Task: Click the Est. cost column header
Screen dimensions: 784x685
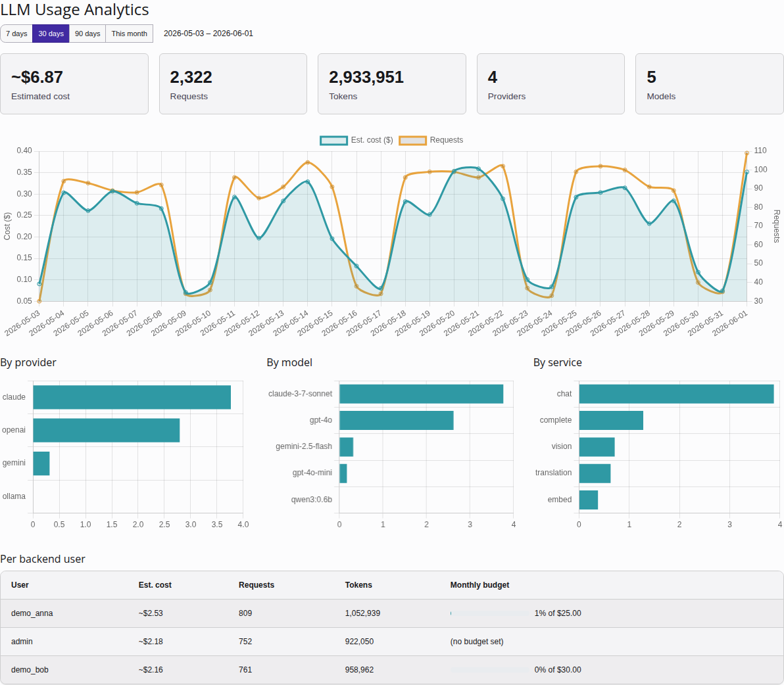Action: coord(155,585)
